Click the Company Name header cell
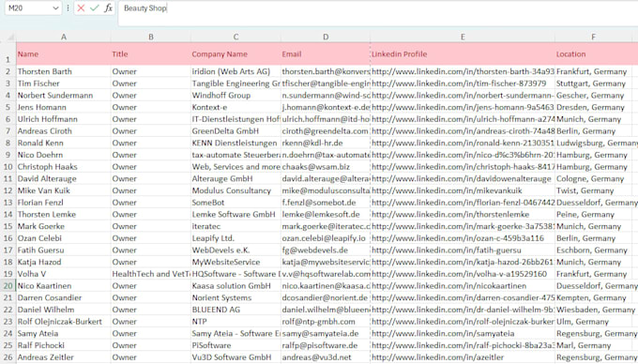 click(235, 54)
